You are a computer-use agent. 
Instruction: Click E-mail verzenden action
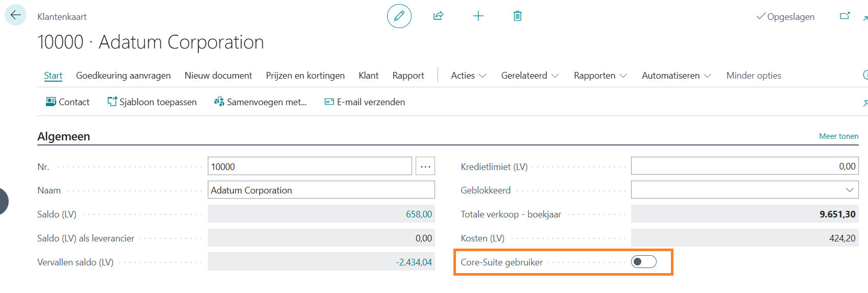pyautogui.click(x=365, y=102)
